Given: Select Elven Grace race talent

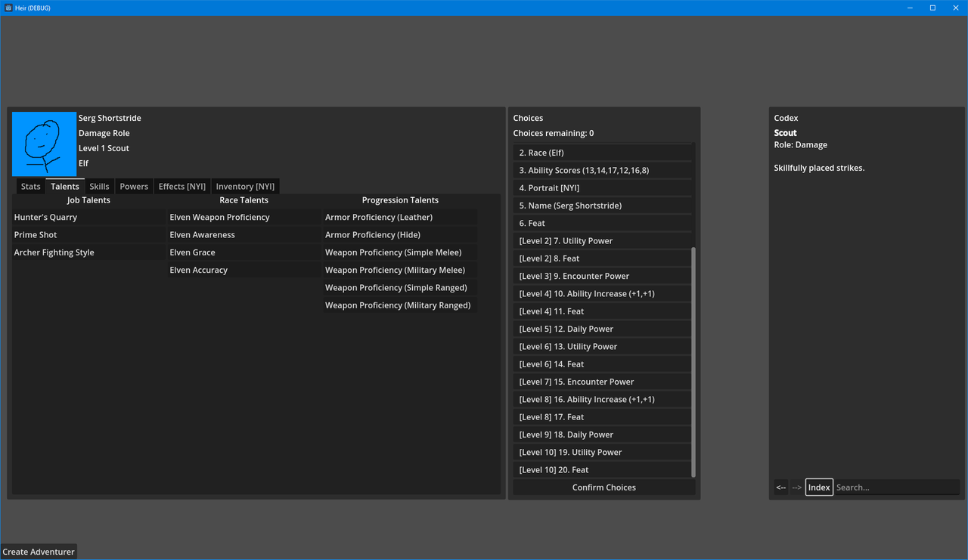Looking at the screenshot, I should [244, 252].
